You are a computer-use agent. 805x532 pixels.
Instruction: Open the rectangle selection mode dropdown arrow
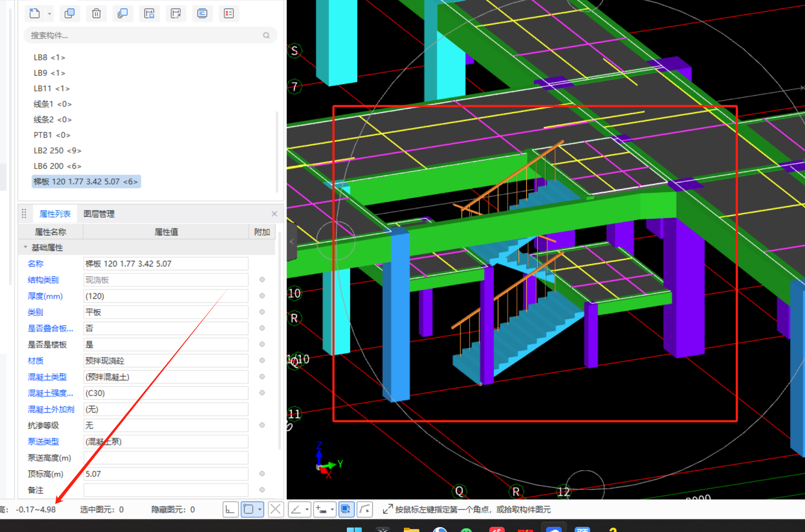260,510
